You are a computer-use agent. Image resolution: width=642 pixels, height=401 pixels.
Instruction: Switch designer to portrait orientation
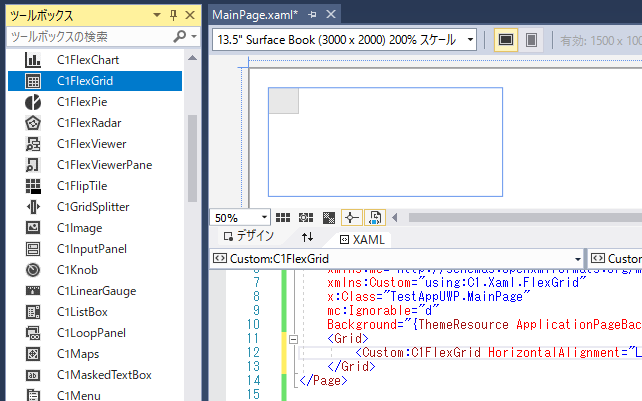532,40
